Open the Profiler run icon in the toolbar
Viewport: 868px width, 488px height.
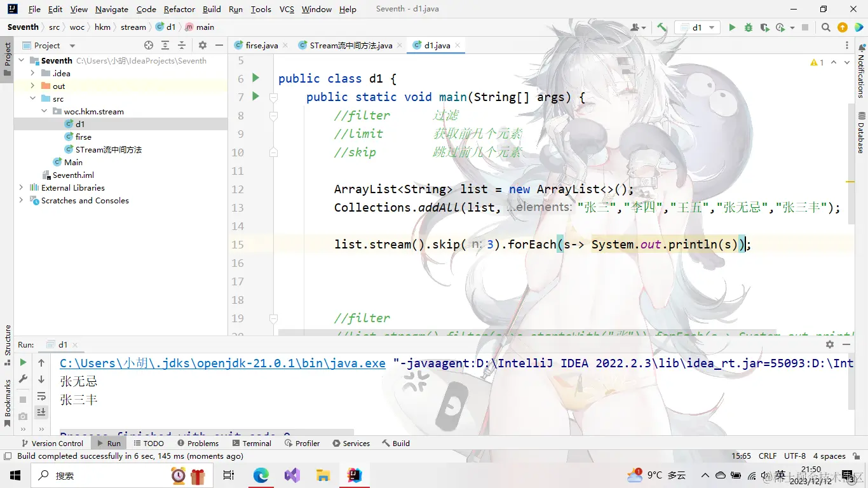(781, 27)
